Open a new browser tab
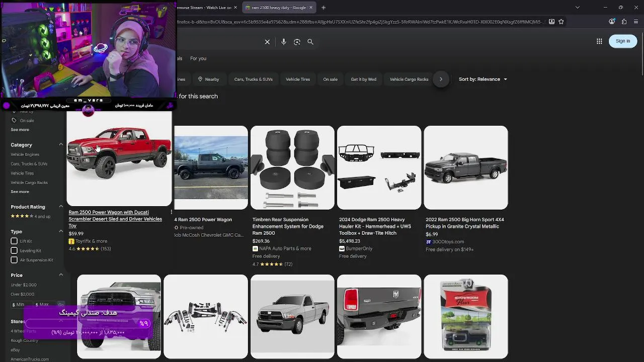 pos(324,8)
